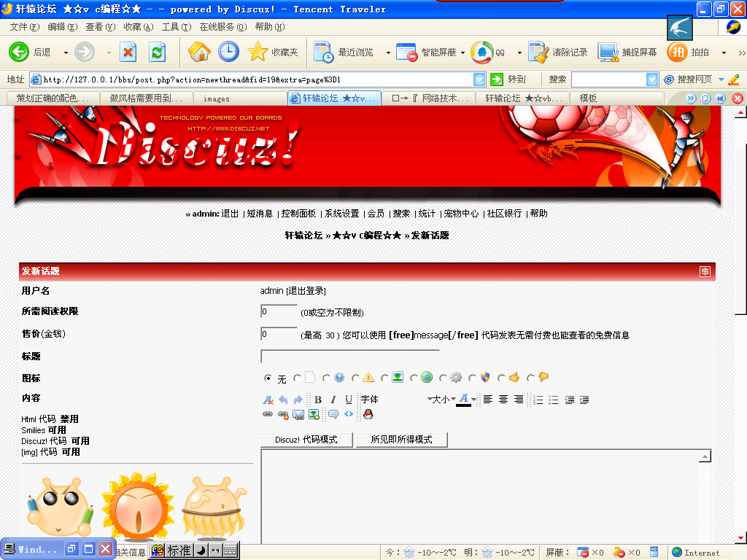Click the 社区银行 link
The width and height of the screenshot is (747, 560).
[x=504, y=214]
